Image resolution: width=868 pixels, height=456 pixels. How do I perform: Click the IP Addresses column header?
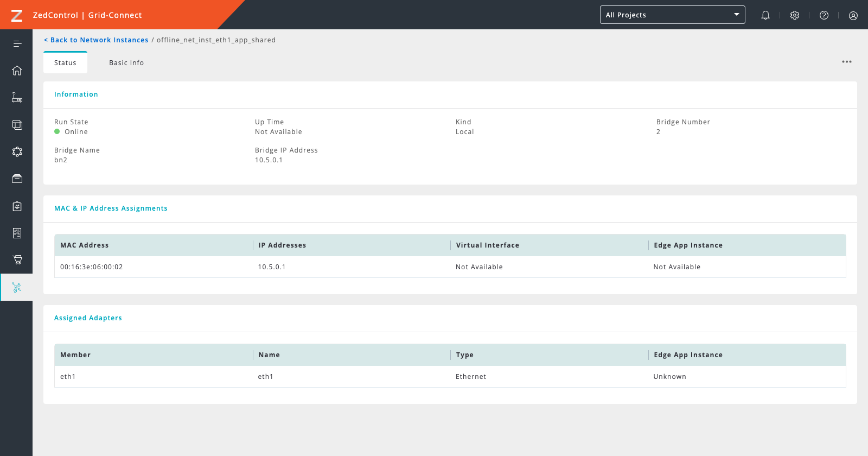click(x=282, y=245)
